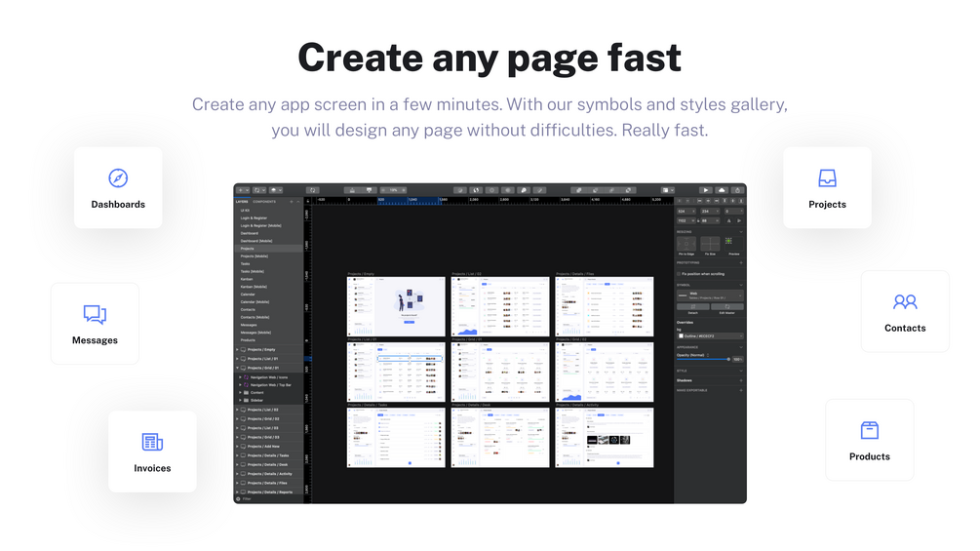Select the Projects page
This screenshot has height=551, width=980.
point(269,249)
